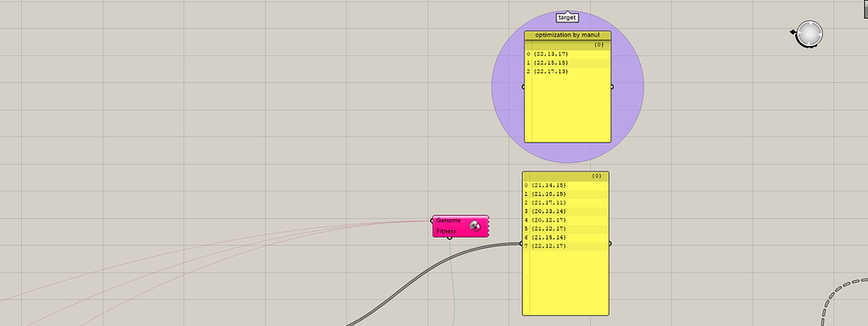Click the {0} path header of upper panel

pyautogui.click(x=599, y=44)
